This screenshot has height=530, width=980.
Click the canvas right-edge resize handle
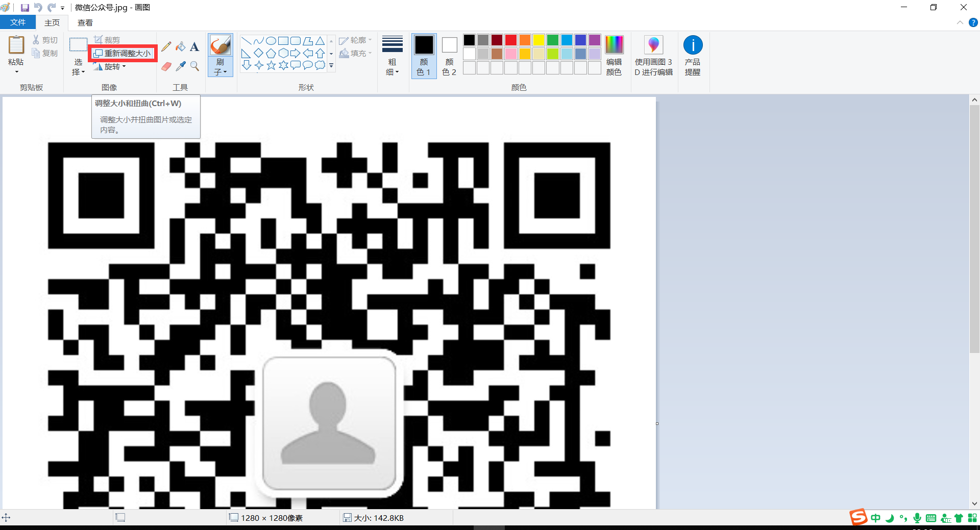pyautogui.click(x=657, y=423)
